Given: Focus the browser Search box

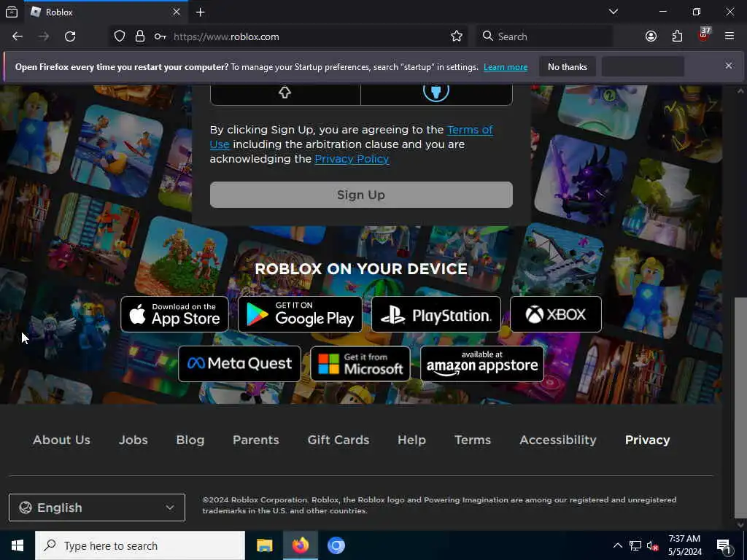Looking at the screenshot, I should [544, 36].
